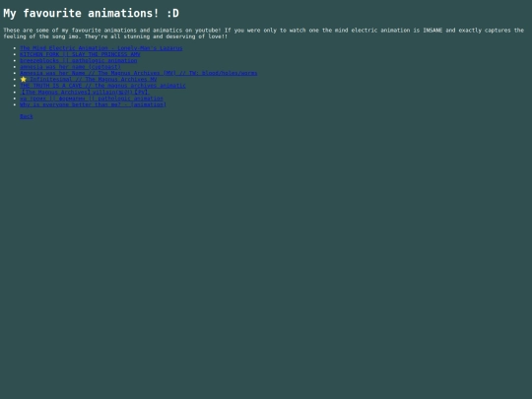532x399 pixels.
Task: Open Amnesia Magnus Archives link with TW warning
Action: pos(139,73)
